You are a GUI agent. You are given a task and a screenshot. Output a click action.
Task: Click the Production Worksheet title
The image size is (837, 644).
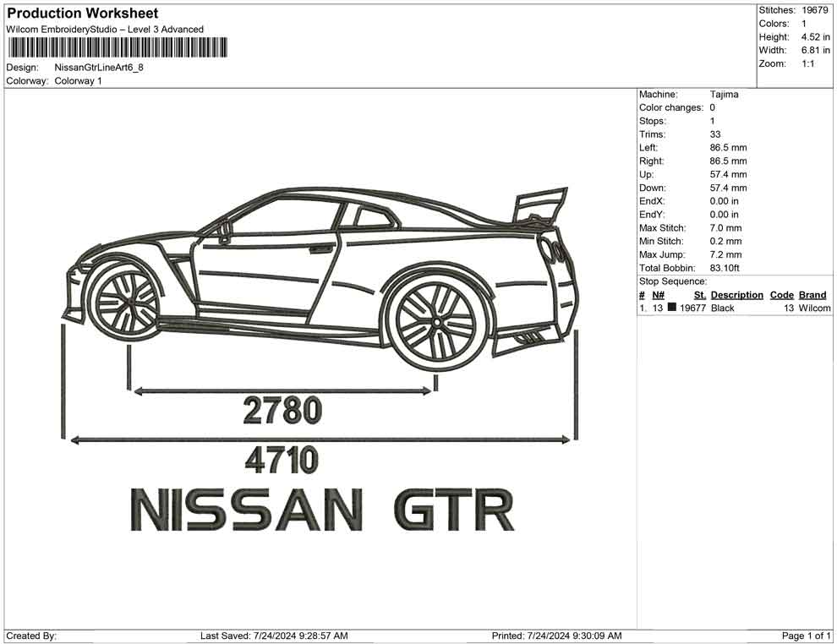click(x=81, y=14)
